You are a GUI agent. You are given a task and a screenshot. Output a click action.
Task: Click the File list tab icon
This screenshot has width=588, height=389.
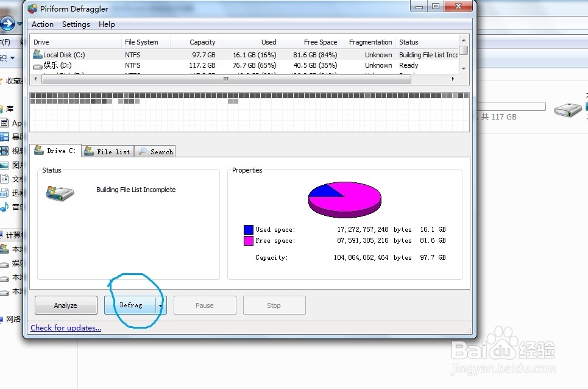point(89,151)
